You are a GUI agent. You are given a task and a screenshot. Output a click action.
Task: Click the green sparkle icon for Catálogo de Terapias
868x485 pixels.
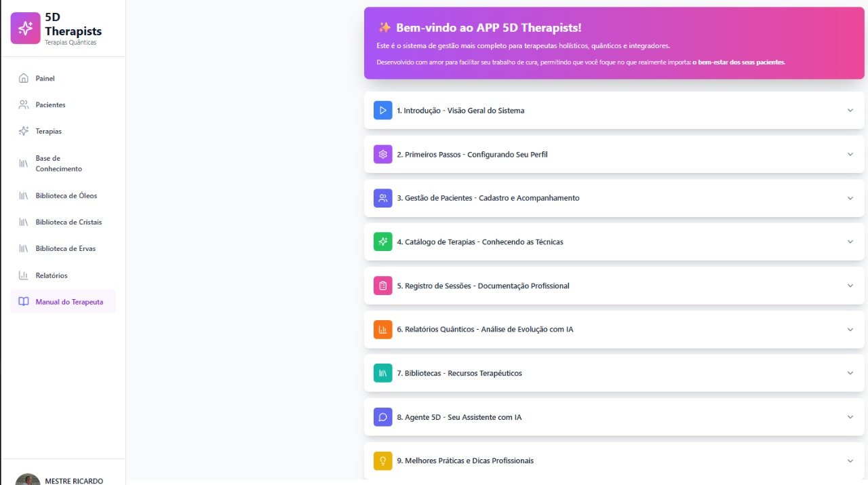coord(383,241)
